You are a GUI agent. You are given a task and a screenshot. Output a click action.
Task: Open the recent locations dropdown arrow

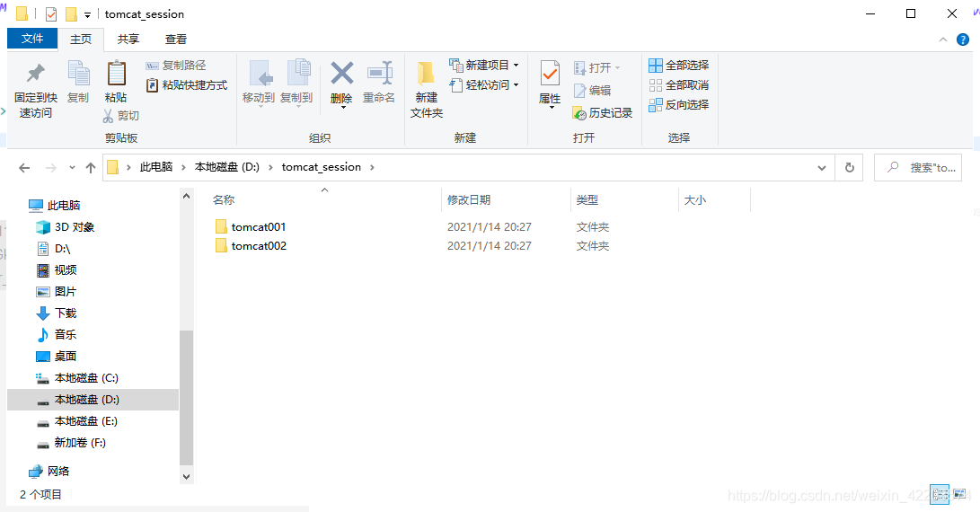pos(73,168)
